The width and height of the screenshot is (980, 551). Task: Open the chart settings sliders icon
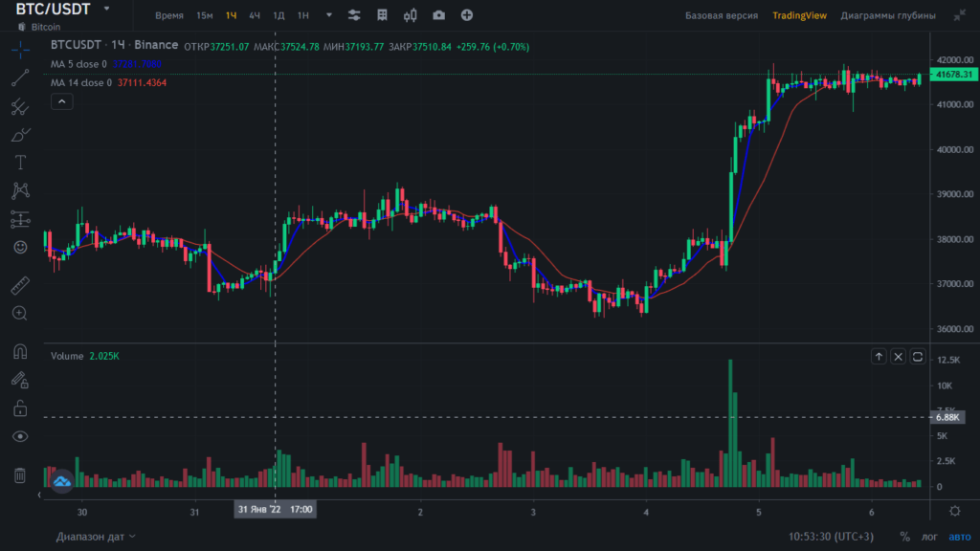[x=354, y=15]
